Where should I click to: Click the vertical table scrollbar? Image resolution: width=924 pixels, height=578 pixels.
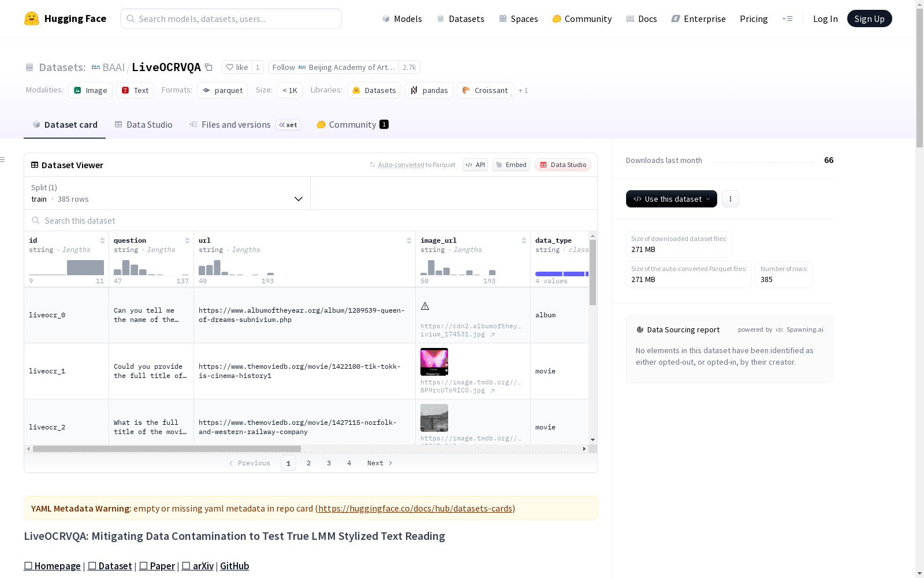point(593,272)
